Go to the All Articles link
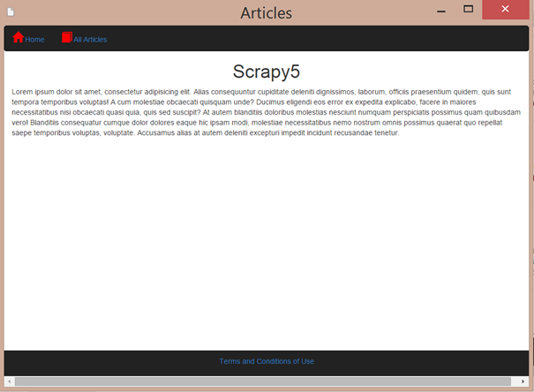The image size is (534, 392). (x=90, y=40)
